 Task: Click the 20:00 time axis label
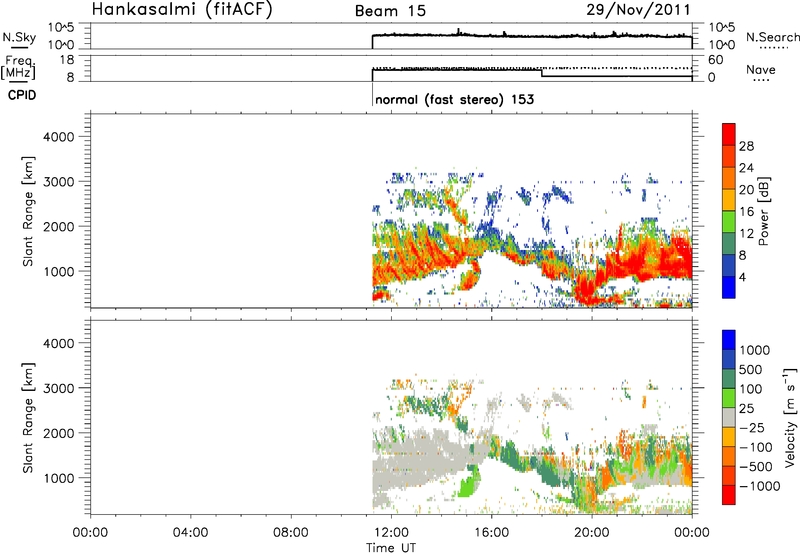click(591, 533)
